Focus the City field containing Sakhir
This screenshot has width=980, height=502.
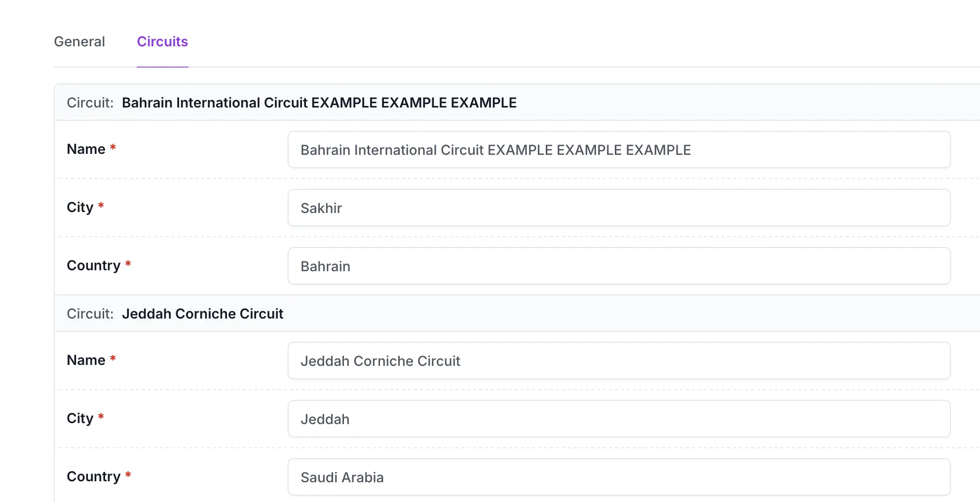pos(619,208)
